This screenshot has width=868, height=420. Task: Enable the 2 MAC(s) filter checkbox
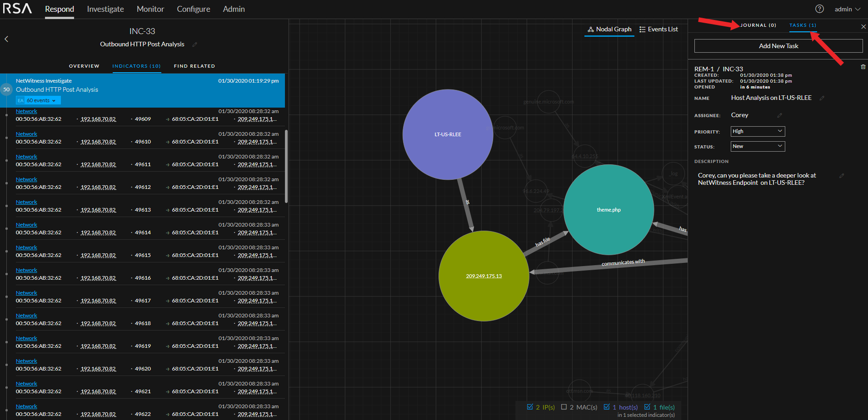564,407
